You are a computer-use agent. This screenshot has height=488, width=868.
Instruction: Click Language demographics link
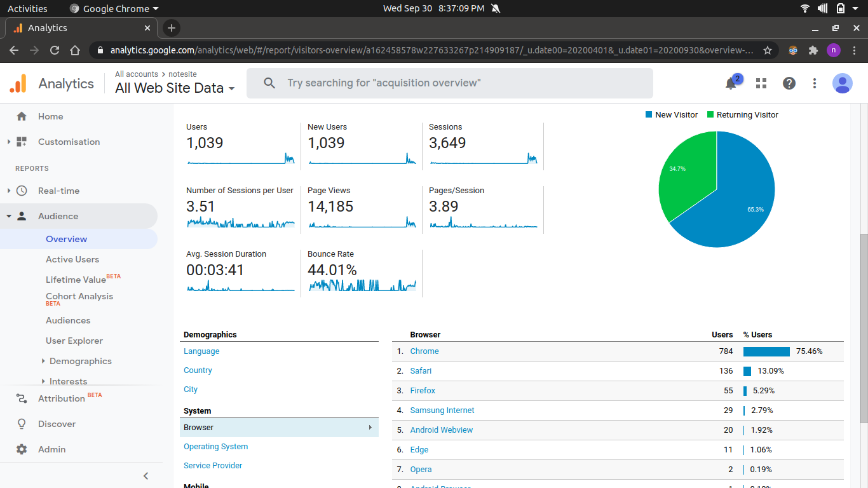point(201,351)
